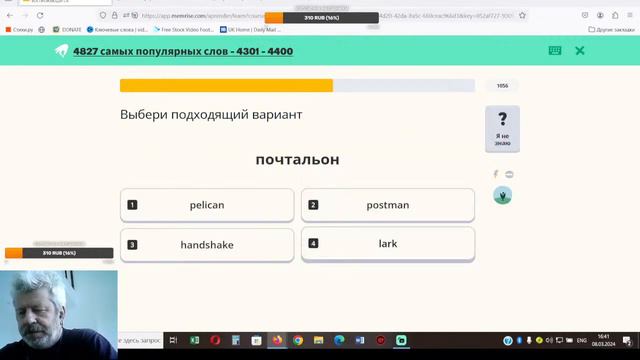
Task: Reload the page with refresh icon
Action: point(40,16)
